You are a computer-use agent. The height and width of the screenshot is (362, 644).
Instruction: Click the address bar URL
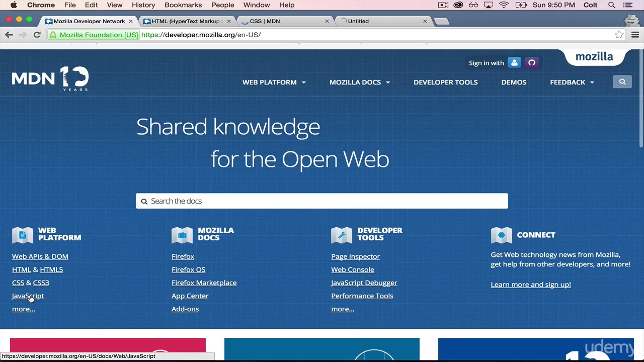[201, 35]
